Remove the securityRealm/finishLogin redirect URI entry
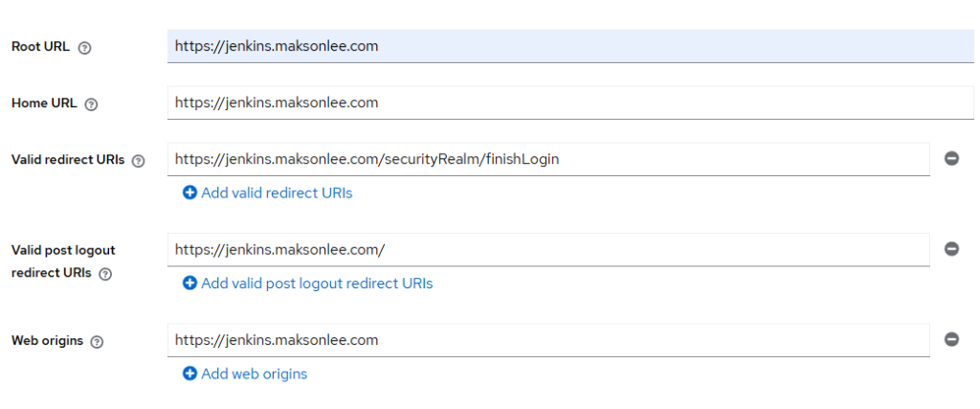The height and width of the screenshot is (409, 980). [951, 159]
